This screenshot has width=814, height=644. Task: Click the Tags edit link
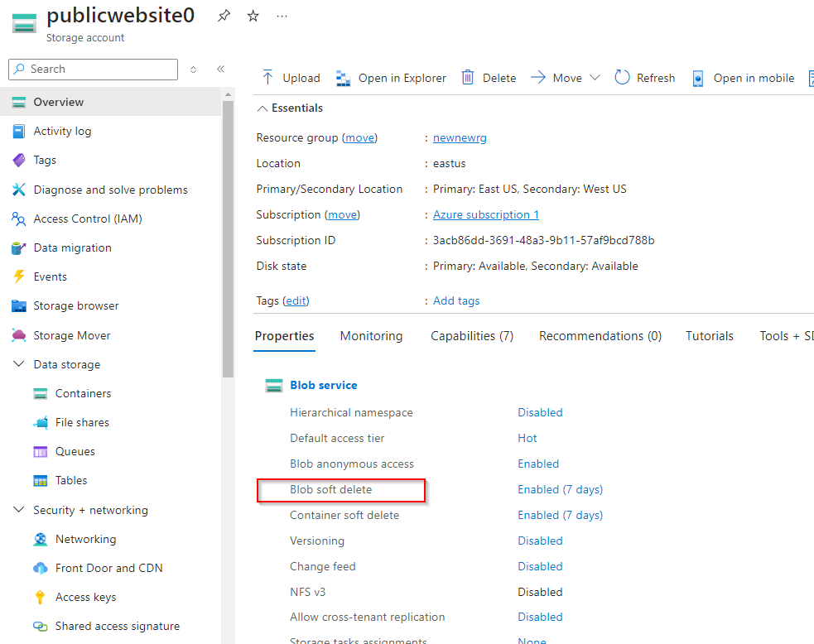coord(296,301)
